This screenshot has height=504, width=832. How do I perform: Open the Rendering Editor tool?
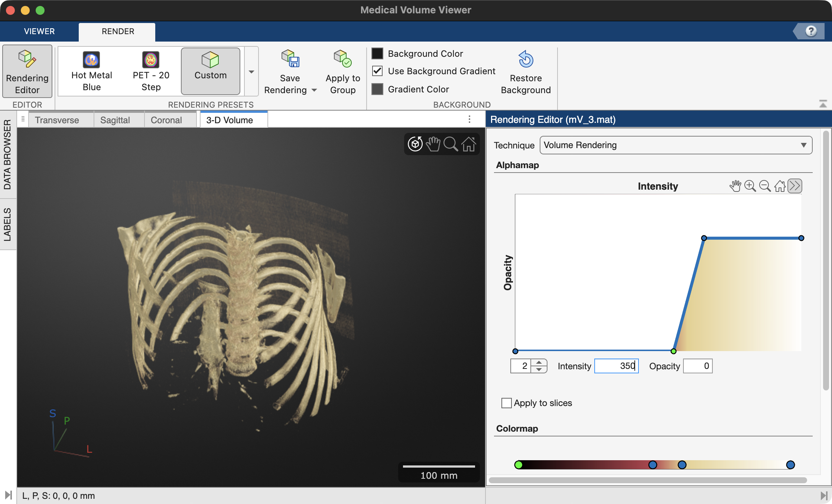[27, 71]
